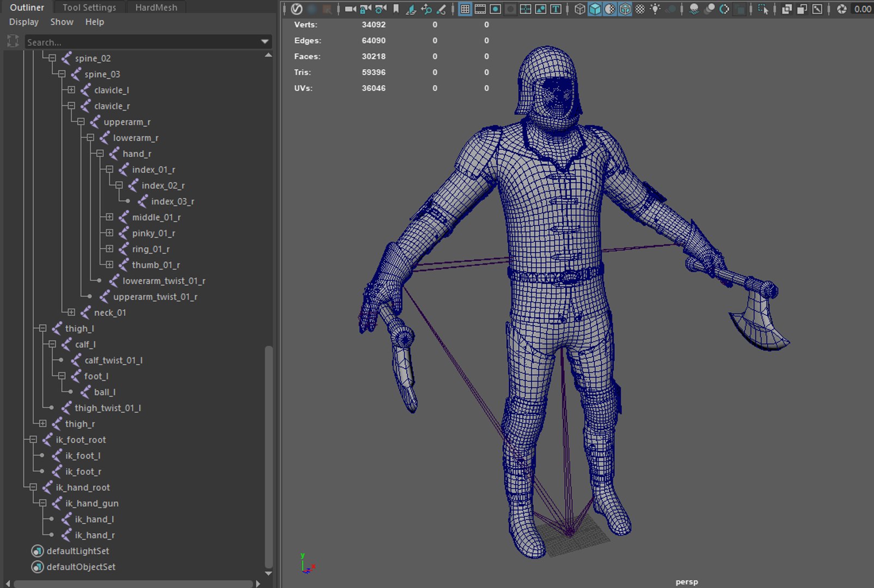The image size is (874, 588).
Task: Open the Outliner Help menu
Action: click(94, 22)
